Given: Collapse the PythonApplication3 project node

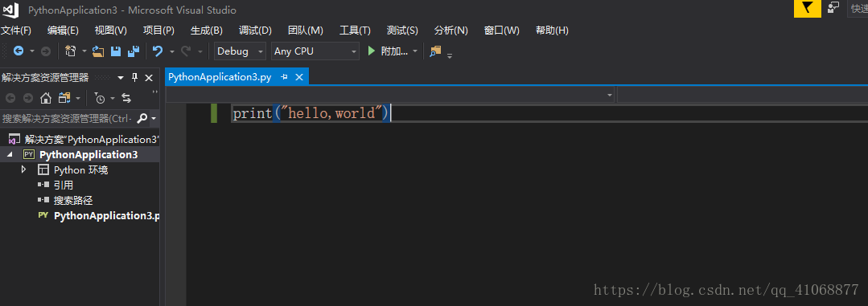Looking at the screenshot, I should click(10, 155).
